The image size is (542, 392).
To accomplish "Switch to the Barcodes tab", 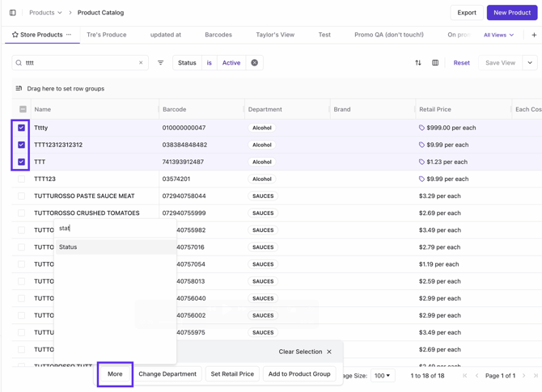I will (x=218, y=35).
